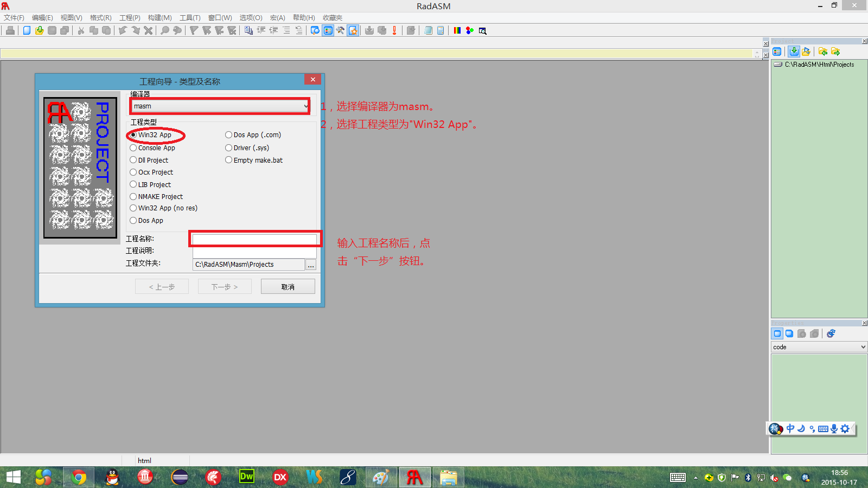The height and width of the screenshot is (488, 868).
Task: Click the Project panel open folder icon
Action: pyautogui.click(x=806, y=52)
